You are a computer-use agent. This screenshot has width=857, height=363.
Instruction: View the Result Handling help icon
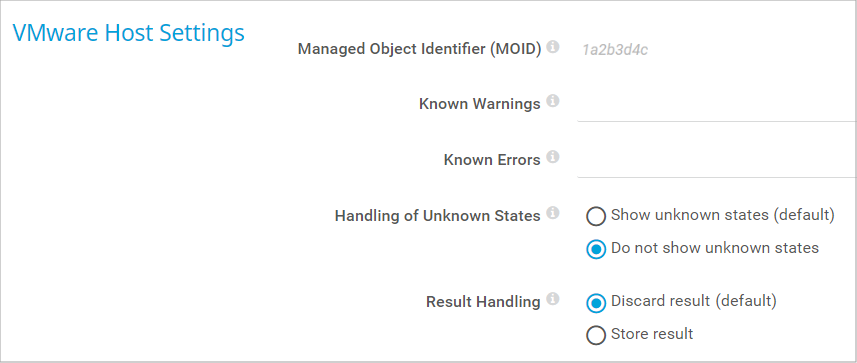click(x=553, y=299)
